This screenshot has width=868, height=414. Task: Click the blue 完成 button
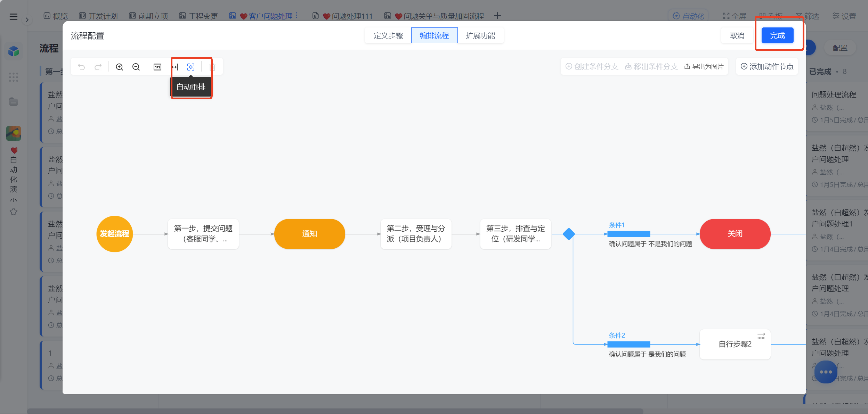777,35
